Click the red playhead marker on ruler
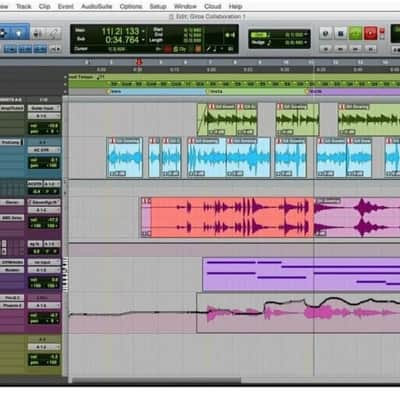 [x=139, y=62]
